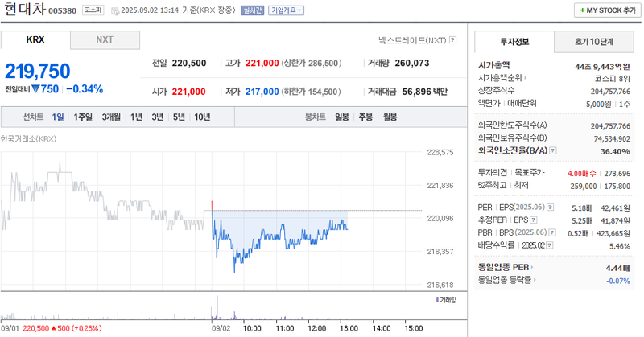Select the 1일 line chart period

pyautogui.click(x=58, y=117)
